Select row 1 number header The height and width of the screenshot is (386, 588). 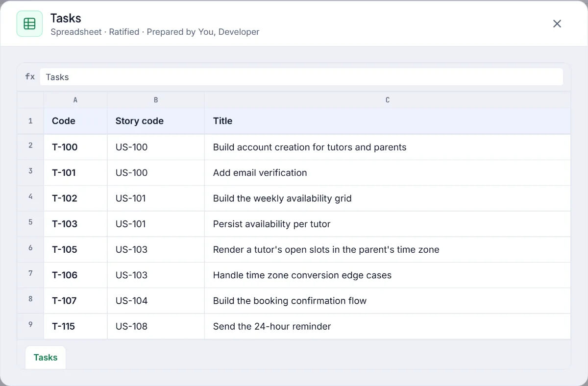click(30, 121)
